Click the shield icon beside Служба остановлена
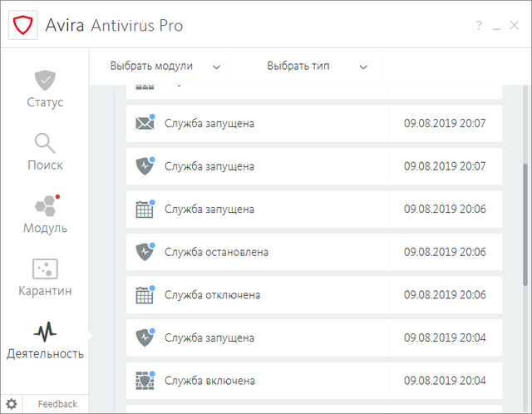Viewport: 532px width, 414px height. click(145, 251)
